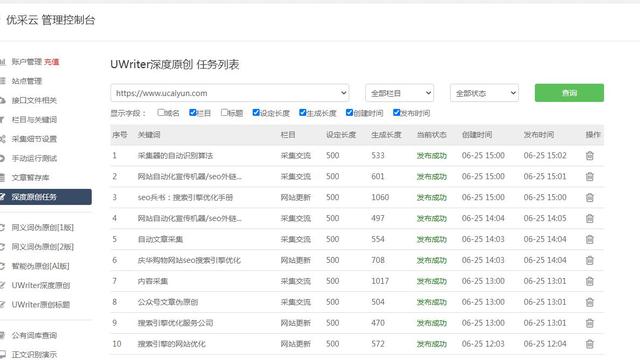Screen dimensions: 640x360
Task: Toggle the 设定长度 checkbox
Action: pos(256,112)
